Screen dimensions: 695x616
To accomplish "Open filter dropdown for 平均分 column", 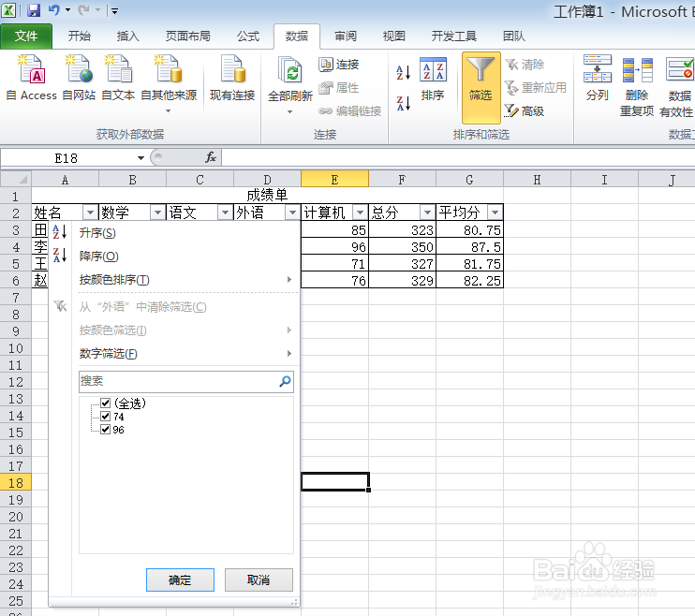I will point(495,213).
